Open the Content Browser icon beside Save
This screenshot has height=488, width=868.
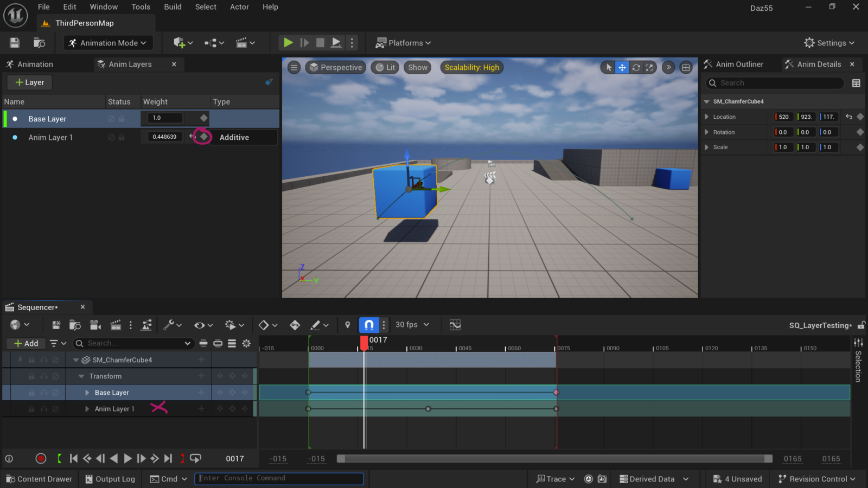pyautogui.click(x=39, y=43)
